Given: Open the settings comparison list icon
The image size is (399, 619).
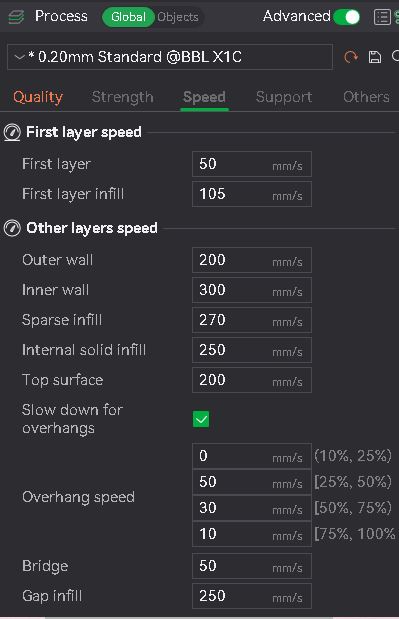Looking at the screenshot, I should [x=382, y=17].
